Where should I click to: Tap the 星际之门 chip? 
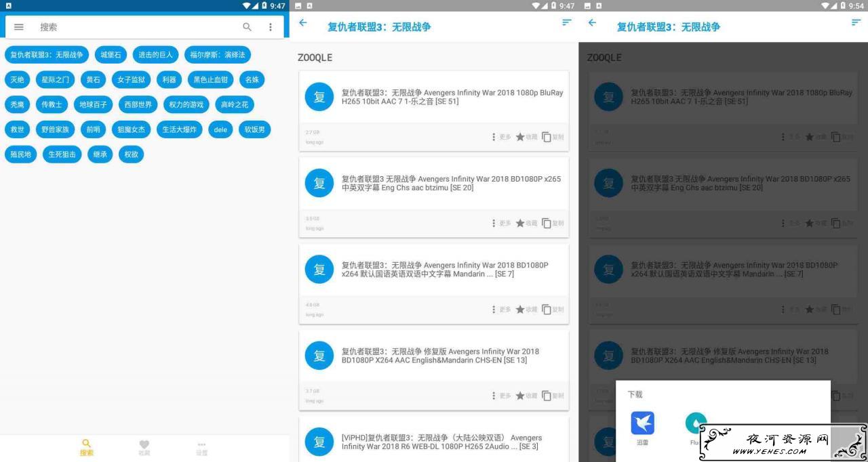(55, 80)
